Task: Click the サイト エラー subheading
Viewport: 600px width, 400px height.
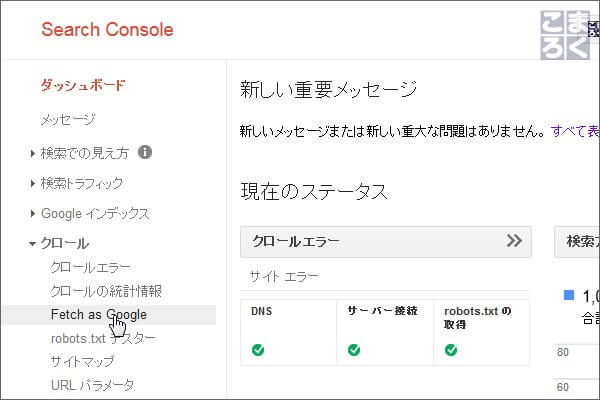Action: coord(284,276)
